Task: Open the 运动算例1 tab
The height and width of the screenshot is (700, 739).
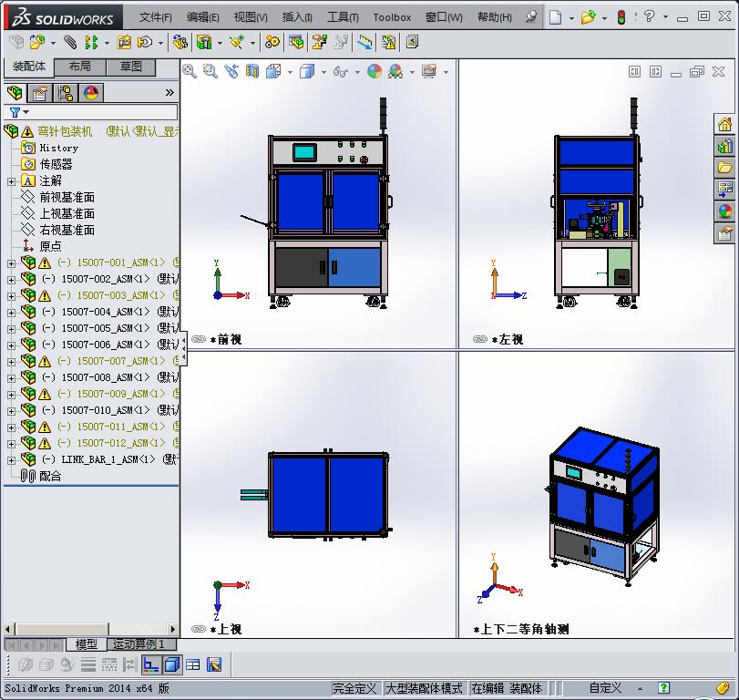Action: 142,643
